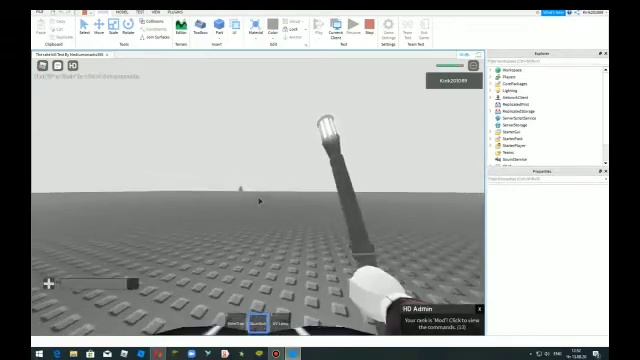Viewport: 640px width, 360px height.
Task: Open the Windows Start menu
Action: coord(39,354)
